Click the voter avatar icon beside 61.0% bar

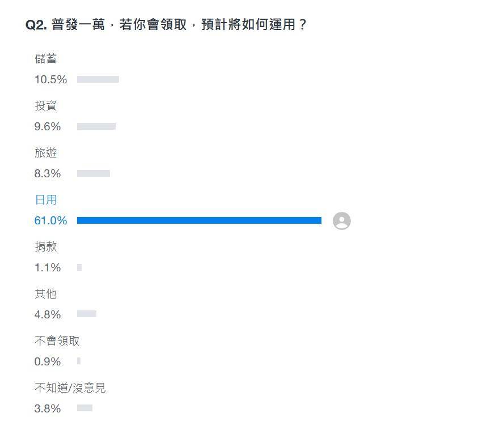coord(342,221)
